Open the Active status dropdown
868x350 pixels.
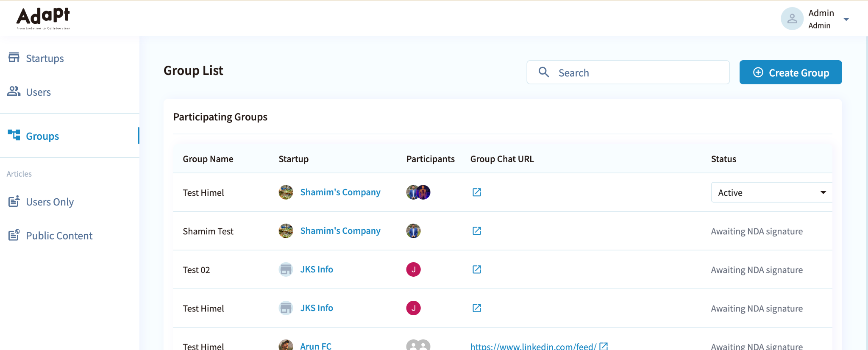pyautogui.click(x=772, y=192)
